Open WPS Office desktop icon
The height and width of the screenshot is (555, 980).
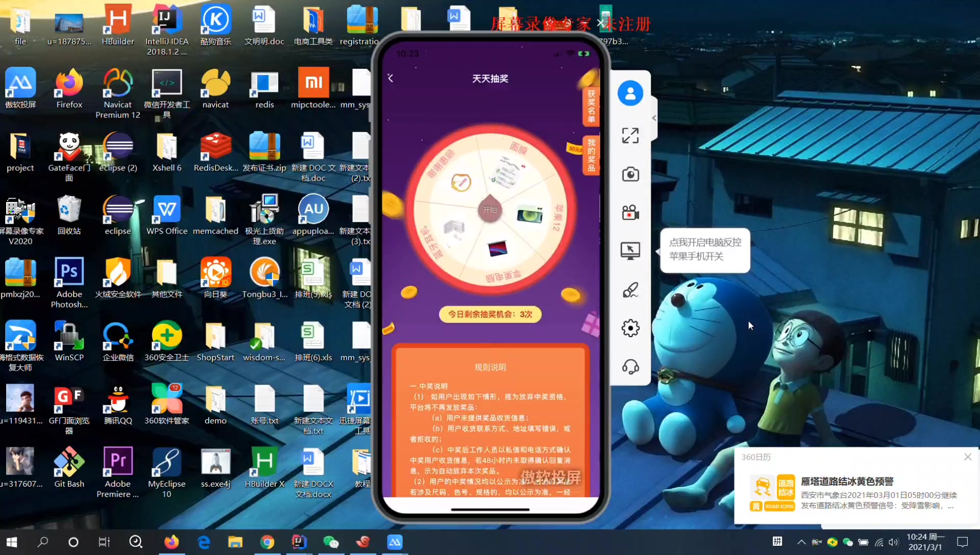tap(167, 215)
